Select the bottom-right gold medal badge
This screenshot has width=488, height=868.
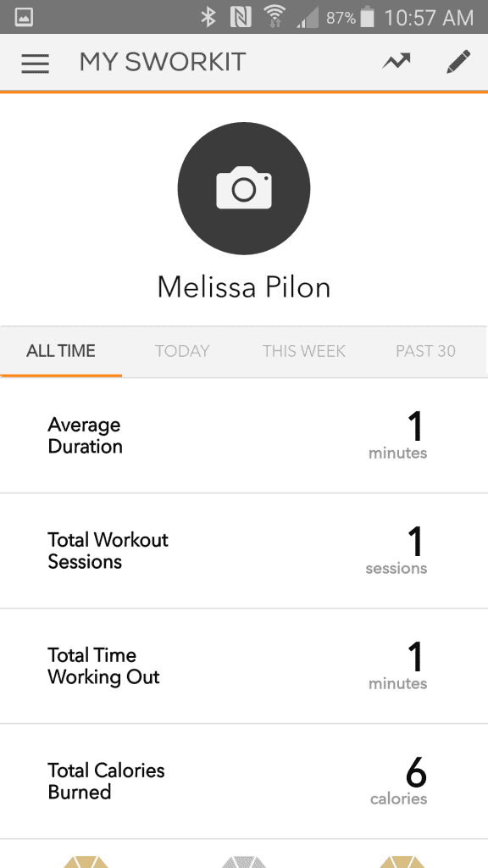pyautogui.click(x=402, y=862)
